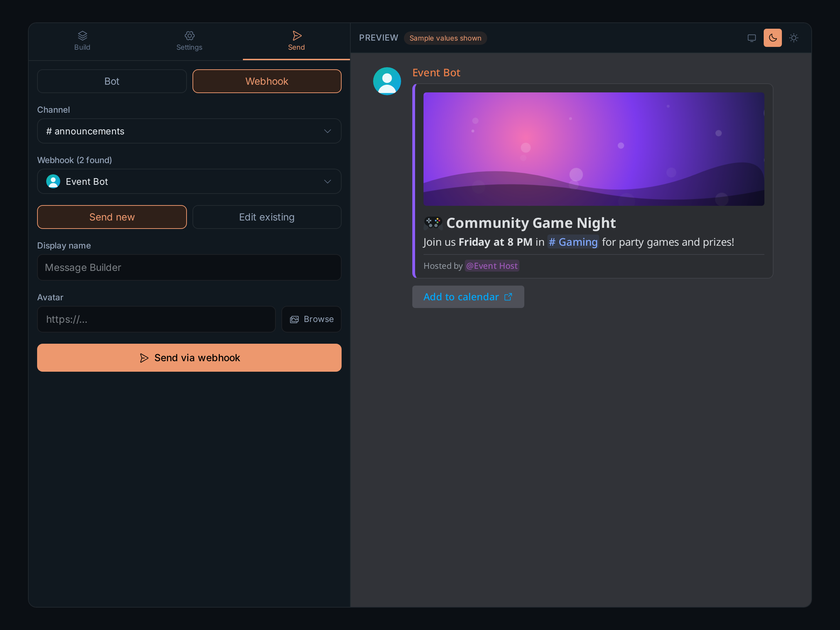Switch preview to dark mode moon icon
The height and width of the screenshot is (630, 840).
(x=772, y=38)
